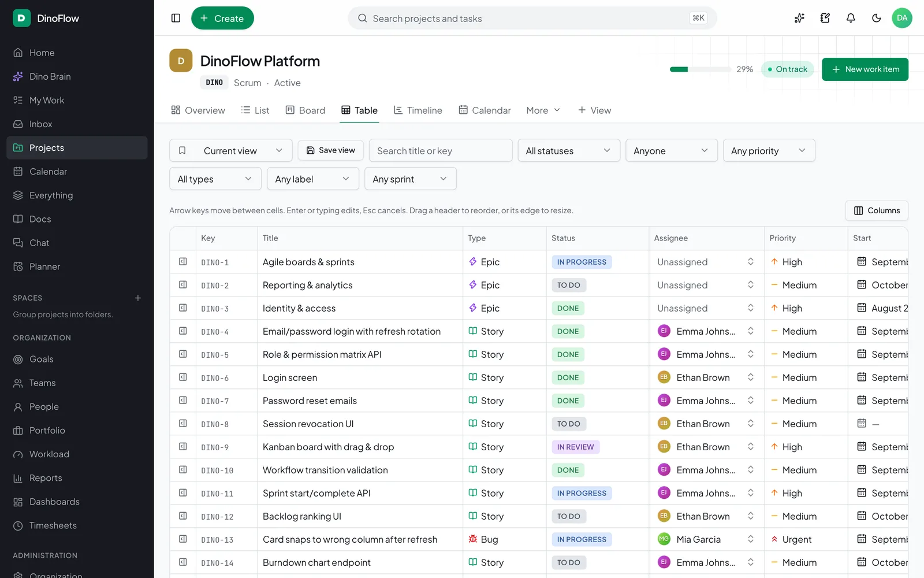Open the notifications bell
Screen dimensions: 924x578
851,18
